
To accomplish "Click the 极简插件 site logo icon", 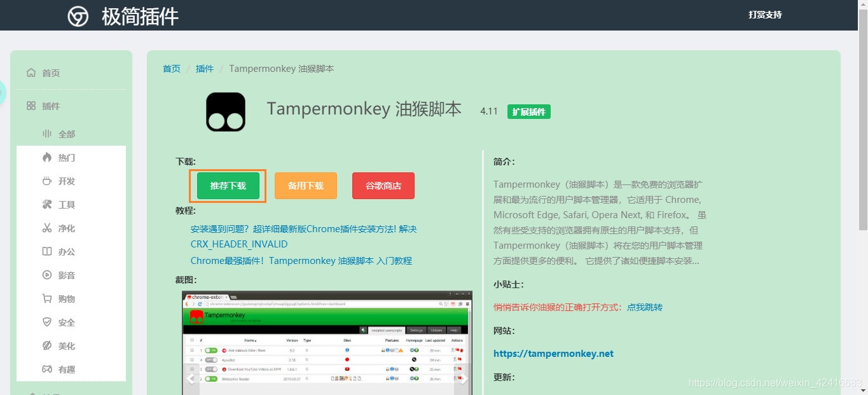I will coord(78,16).
